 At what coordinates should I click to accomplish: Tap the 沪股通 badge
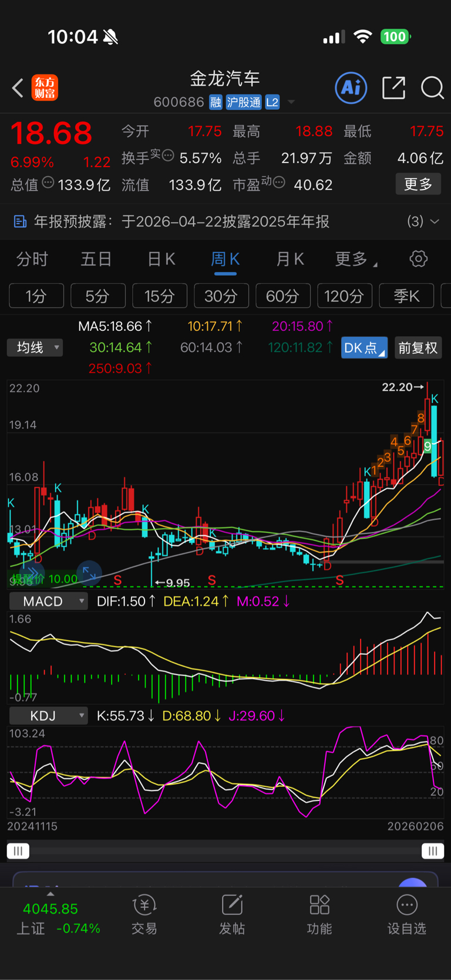pos(244,102)
